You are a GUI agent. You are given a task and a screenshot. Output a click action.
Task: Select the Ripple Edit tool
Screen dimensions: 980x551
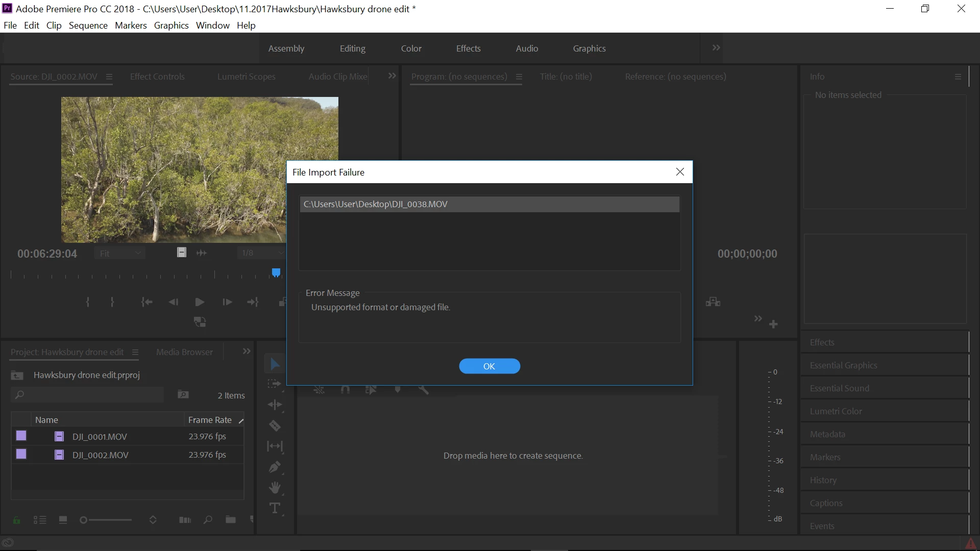tap(275, 405)
